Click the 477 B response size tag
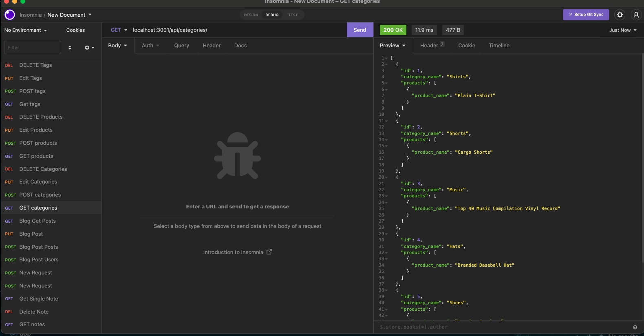Screen dimensions: 644x336 (453, 30)
